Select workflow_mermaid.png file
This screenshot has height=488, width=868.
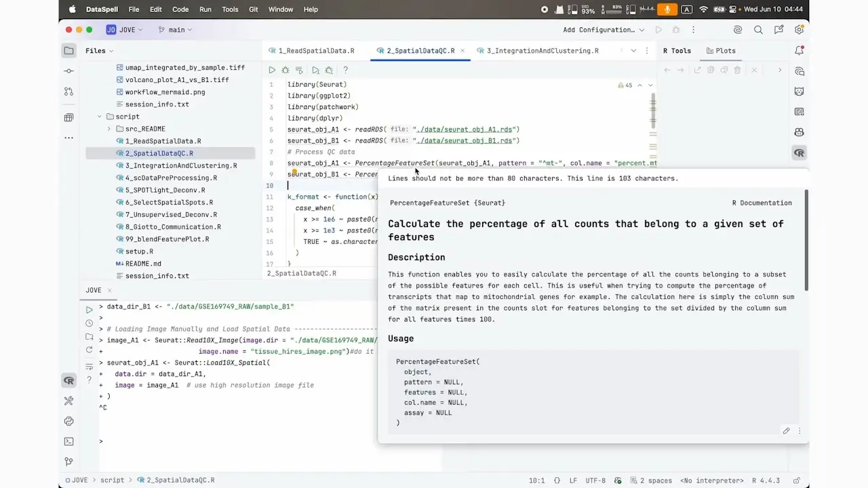pyautogui.click(x=165, y=92)
